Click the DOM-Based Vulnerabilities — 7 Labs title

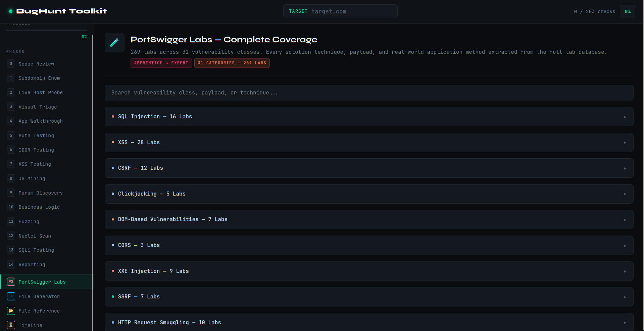(x=173, y=219)
